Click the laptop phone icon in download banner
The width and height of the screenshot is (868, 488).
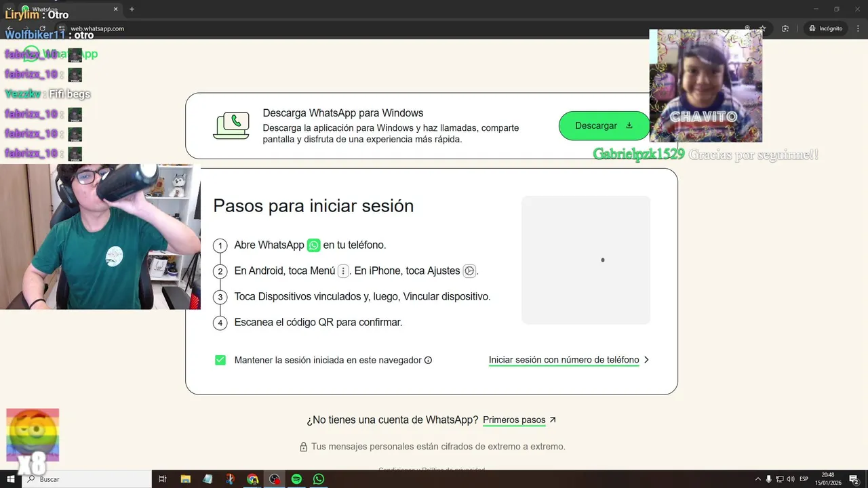coord(231,125)
